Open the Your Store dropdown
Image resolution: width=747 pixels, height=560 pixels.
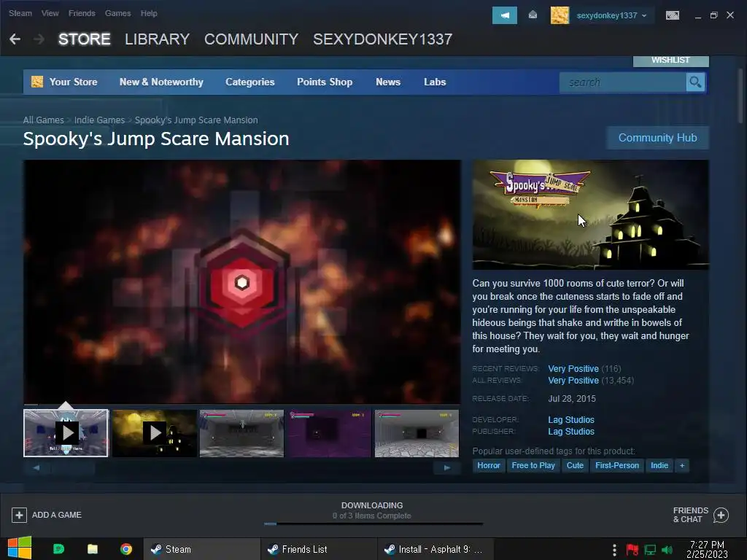click(73, 82)
